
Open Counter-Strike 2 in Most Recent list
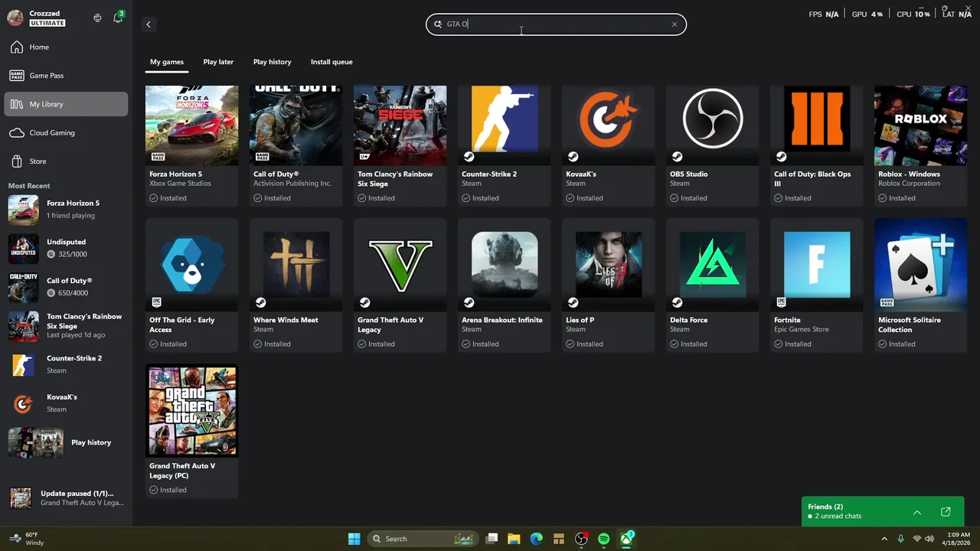(66, 365)
